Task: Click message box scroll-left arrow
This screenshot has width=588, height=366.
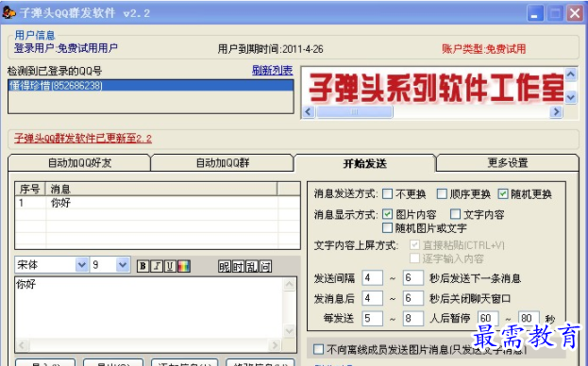Action: tap(23, 344)
